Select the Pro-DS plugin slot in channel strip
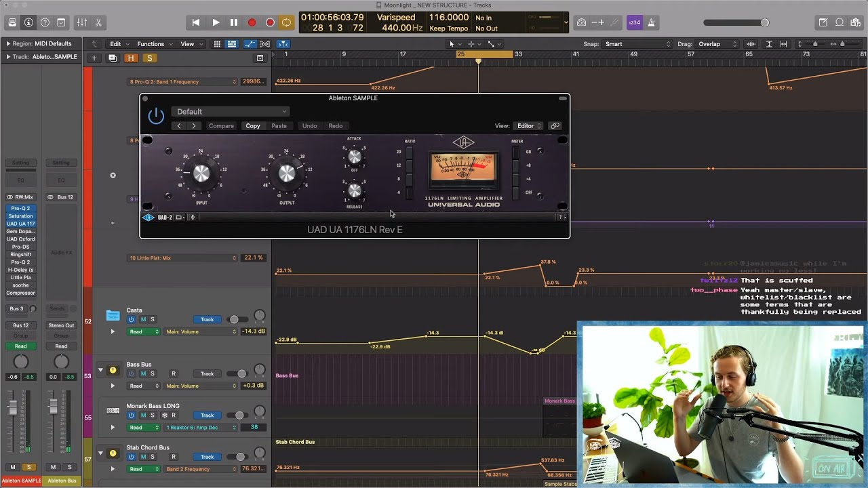 [x=20, y=247]
